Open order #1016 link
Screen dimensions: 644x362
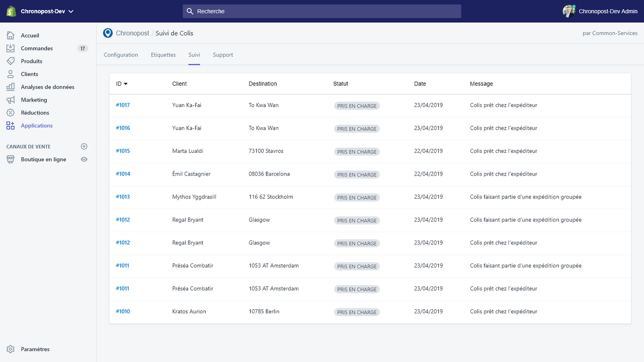click(123, 128)
